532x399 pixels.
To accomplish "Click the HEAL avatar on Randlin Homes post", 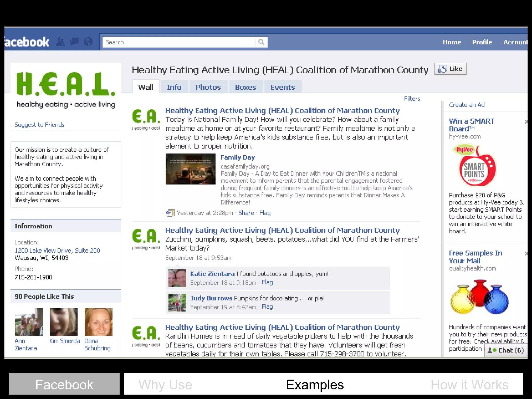I will [x=146, y=336].
